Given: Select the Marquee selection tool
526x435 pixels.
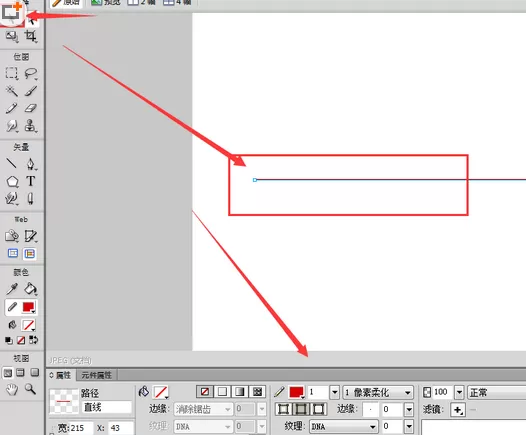Looking at the screenshot, I should 12,73.
